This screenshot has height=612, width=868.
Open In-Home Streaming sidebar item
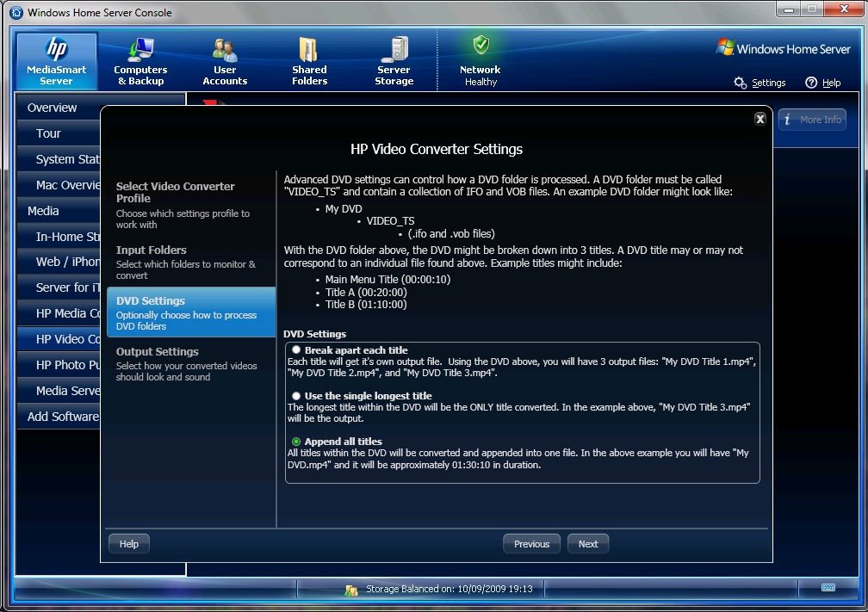click(59, 237)
